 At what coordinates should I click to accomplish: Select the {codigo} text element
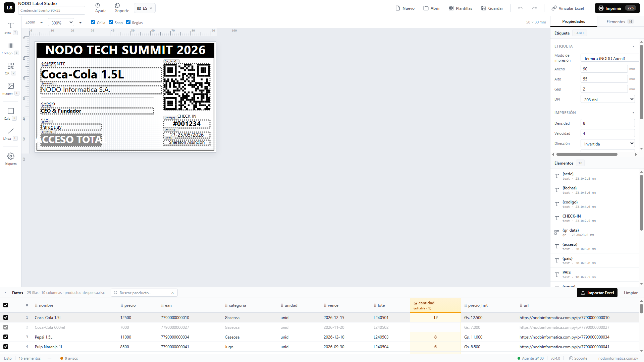tap(594, 204)
